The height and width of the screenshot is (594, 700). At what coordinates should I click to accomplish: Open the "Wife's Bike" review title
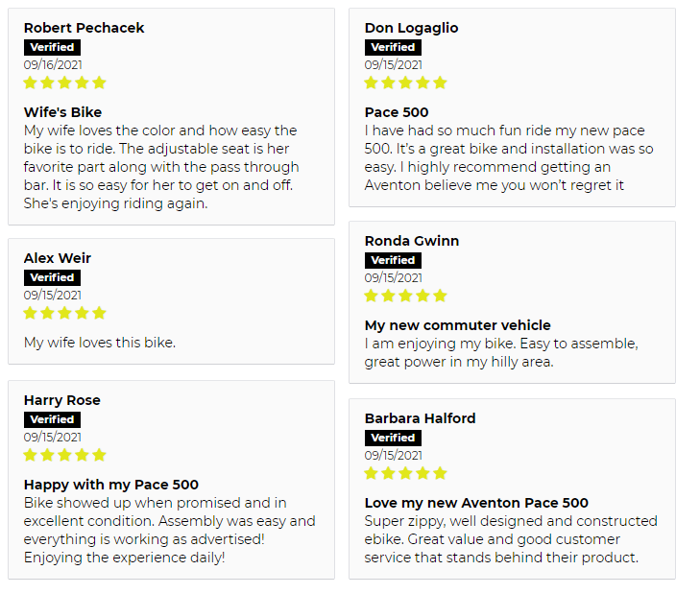click(63, 112)
